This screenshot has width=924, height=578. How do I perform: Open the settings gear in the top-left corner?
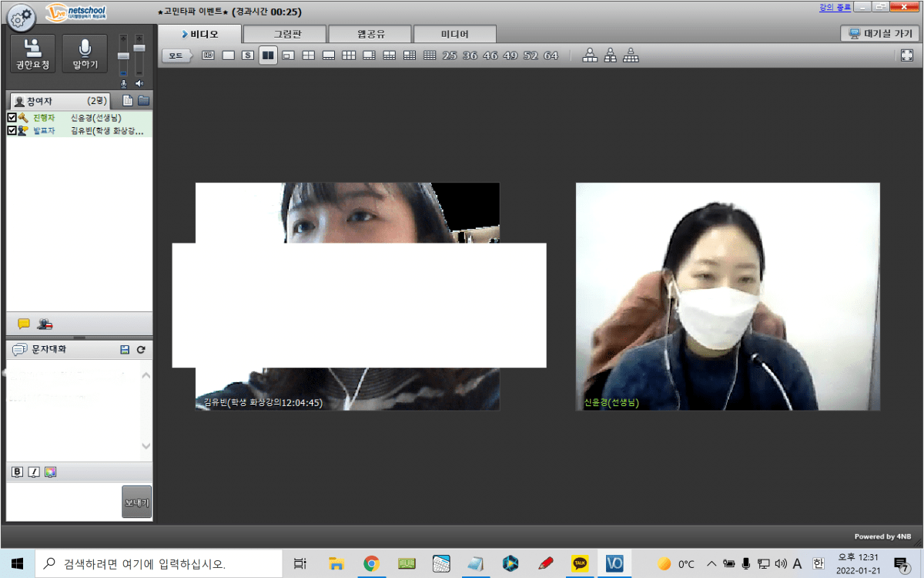[21, 15]
